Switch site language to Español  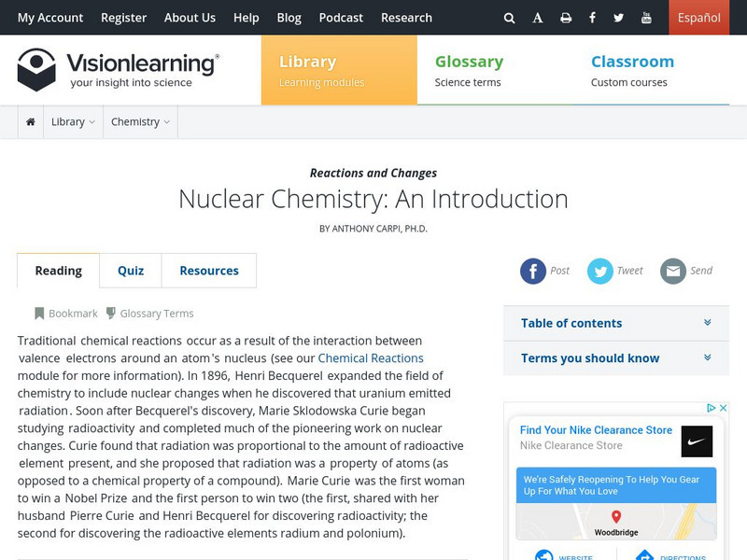[x=698, y=18]
